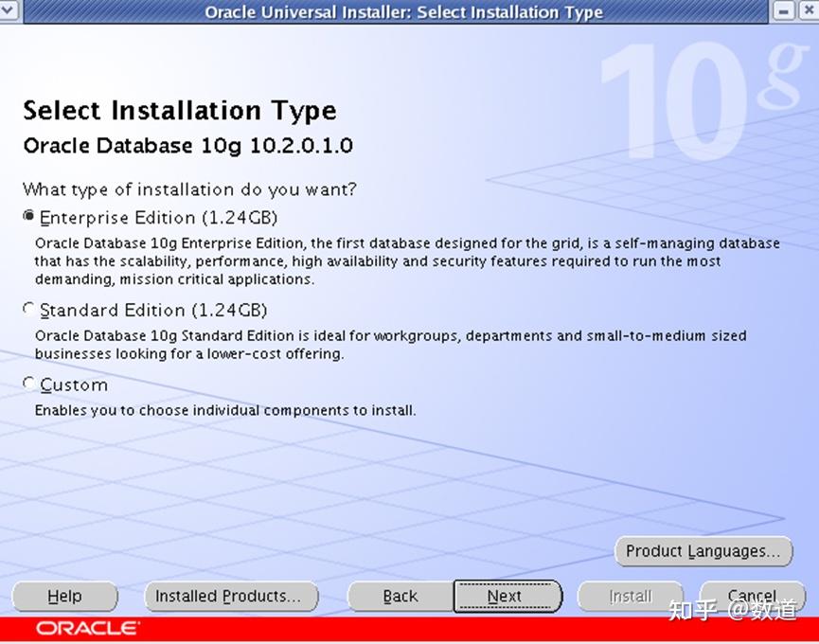
Task: Select the Custom installation radio button
Action: [29, 383]
